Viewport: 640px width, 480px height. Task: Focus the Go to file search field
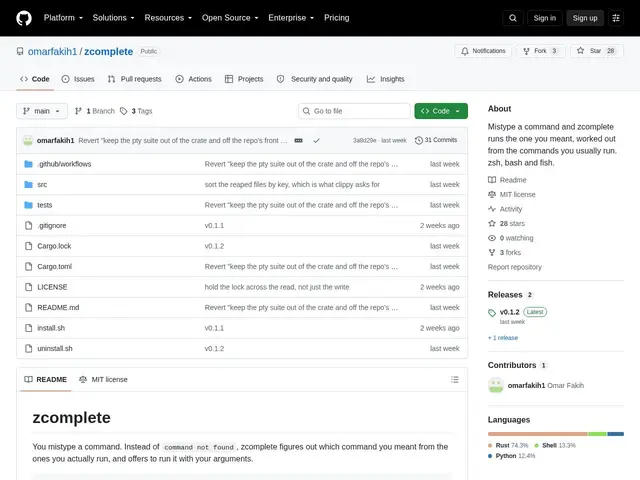354,111
